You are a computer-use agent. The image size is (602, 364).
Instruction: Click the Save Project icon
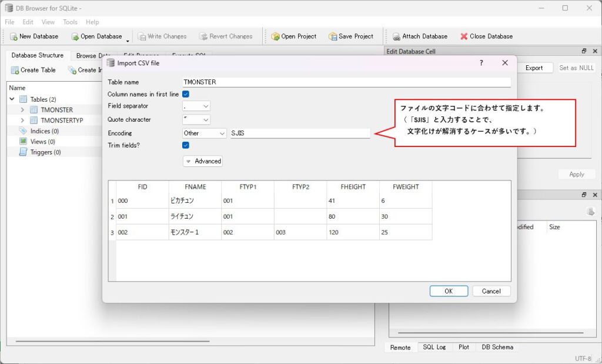333,36
